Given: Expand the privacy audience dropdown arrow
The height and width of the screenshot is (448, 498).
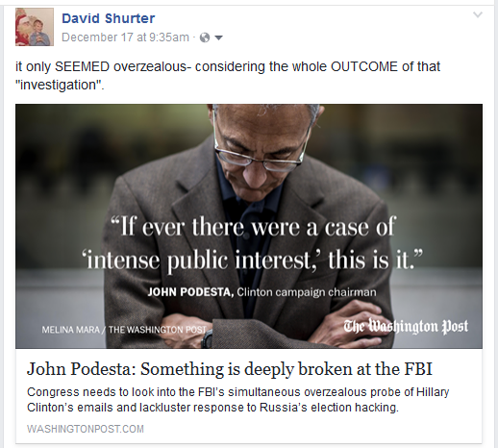Looking at the screenshot, I should 218,37.
